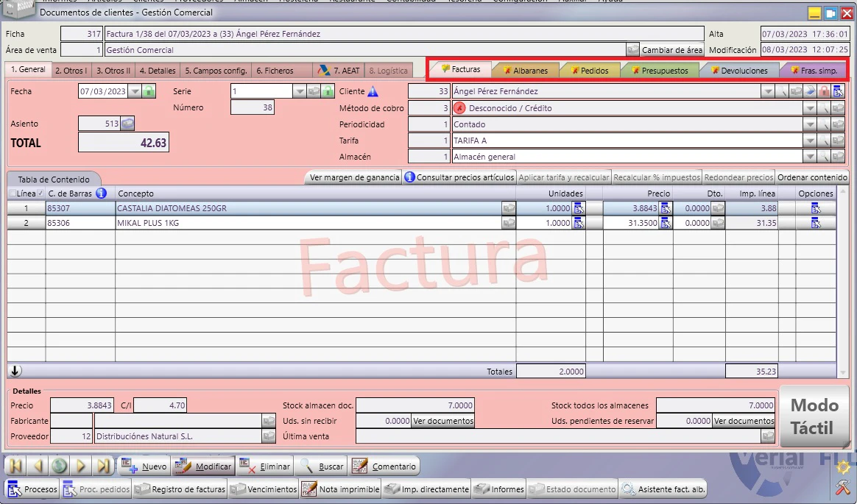This screenshot has height=504, width=857.
Task: Click the blue info icon beside C. de Barras
Action: click(101, 193)
